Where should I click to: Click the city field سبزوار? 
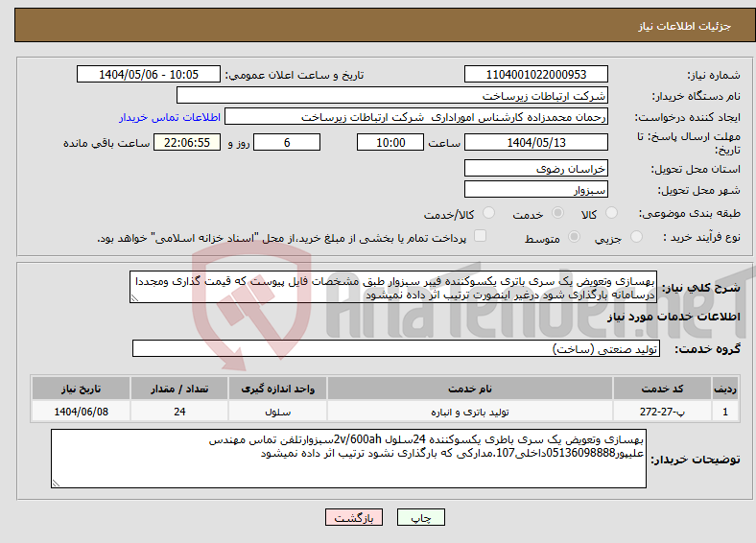535,189
